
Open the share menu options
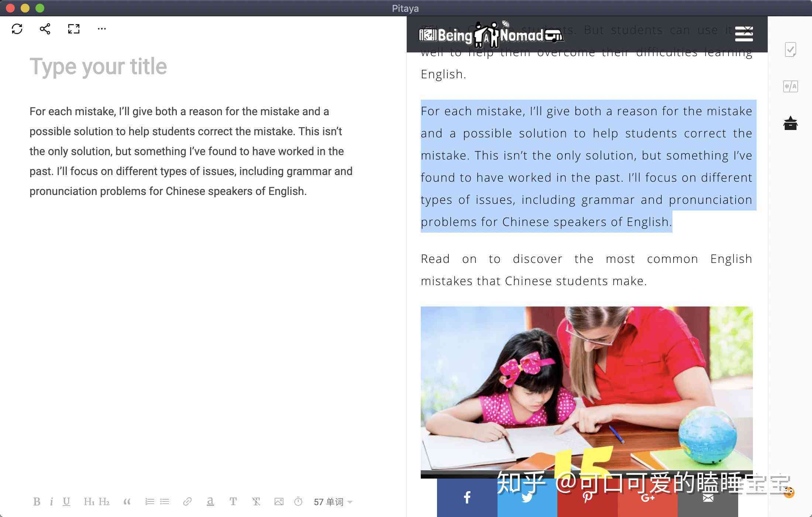45,28
